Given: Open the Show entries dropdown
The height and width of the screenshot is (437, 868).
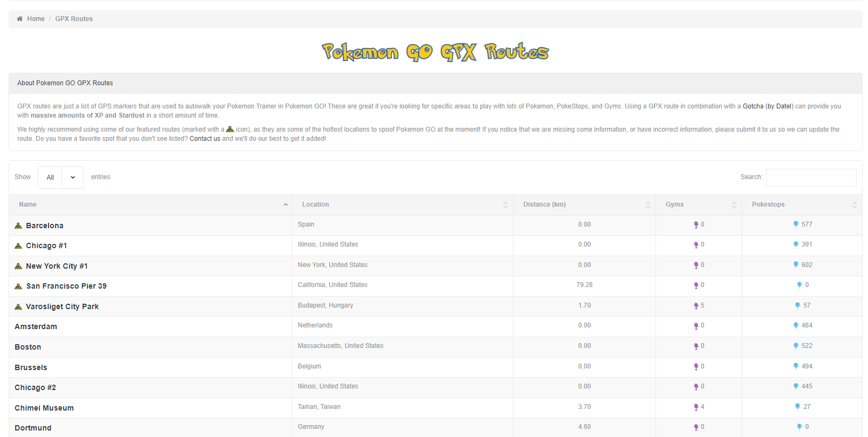Looking at the screenshot, I should coord(60,177).
